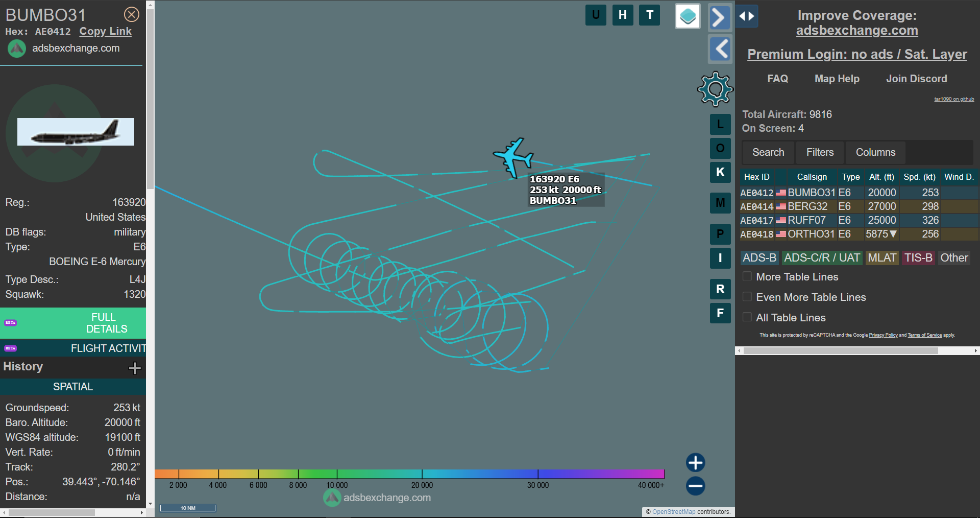Viewport: 980px width, 518px height.
Task: Click the O map button
Action: point(720,148)
